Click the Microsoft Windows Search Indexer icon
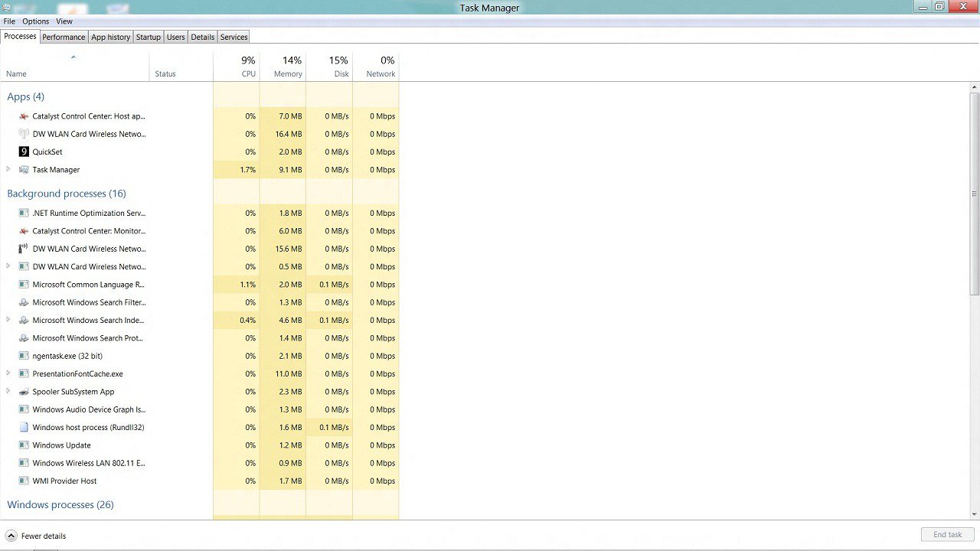The image size is (980, 551). (x=24, y=321)
